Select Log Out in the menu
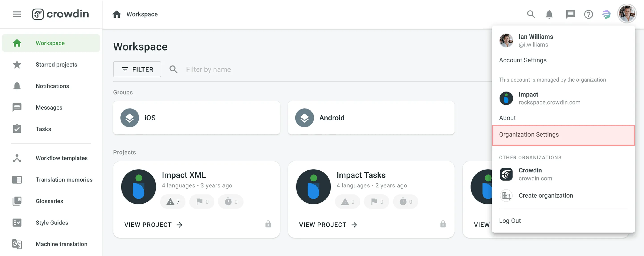644x256 pixels. coord(510,221)
